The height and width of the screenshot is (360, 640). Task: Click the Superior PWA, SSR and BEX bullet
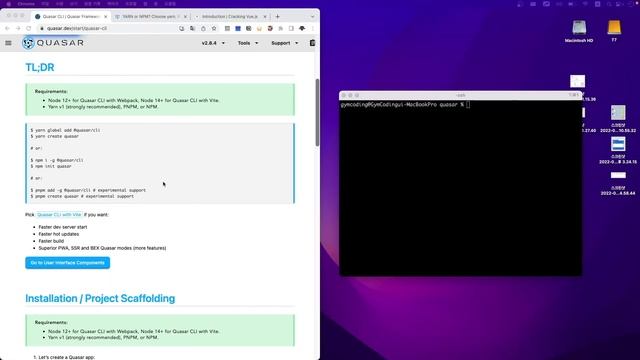click(102, 248)
